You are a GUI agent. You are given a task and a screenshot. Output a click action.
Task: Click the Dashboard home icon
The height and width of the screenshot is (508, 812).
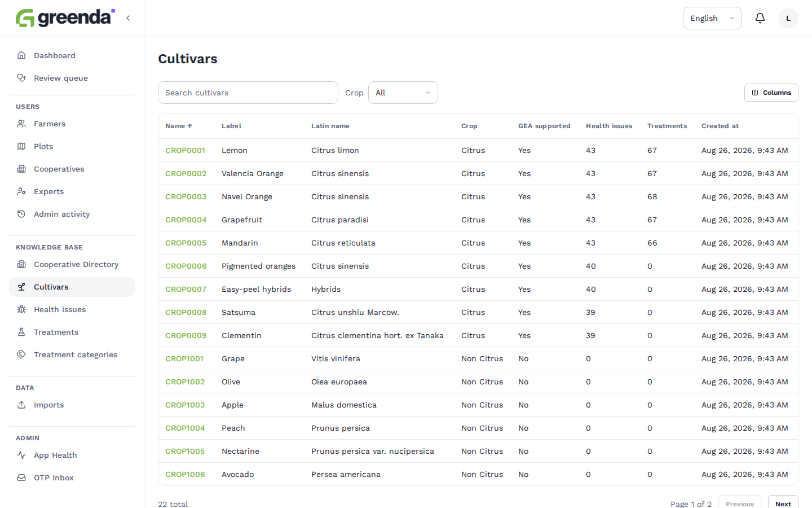point(21,55)
